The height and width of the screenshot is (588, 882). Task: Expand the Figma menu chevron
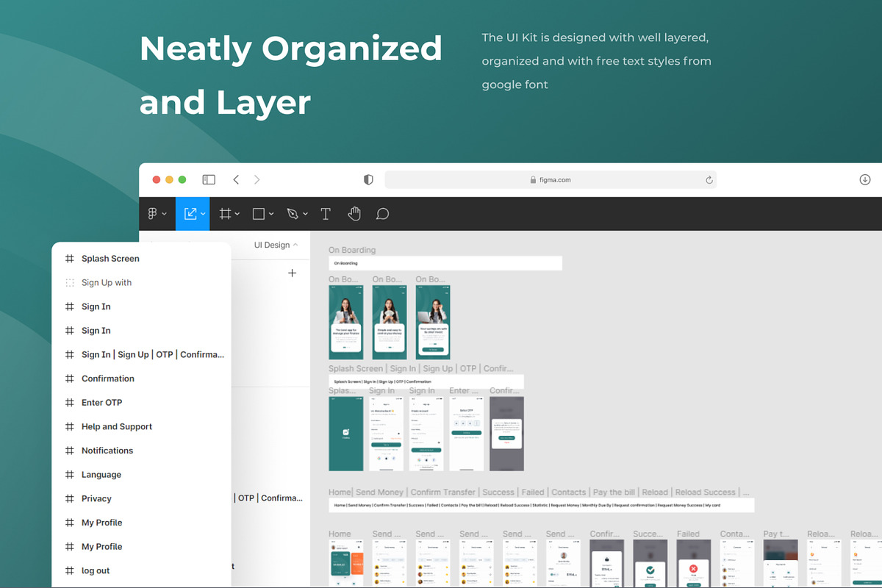pyautogui.click(x=164, y=215)
